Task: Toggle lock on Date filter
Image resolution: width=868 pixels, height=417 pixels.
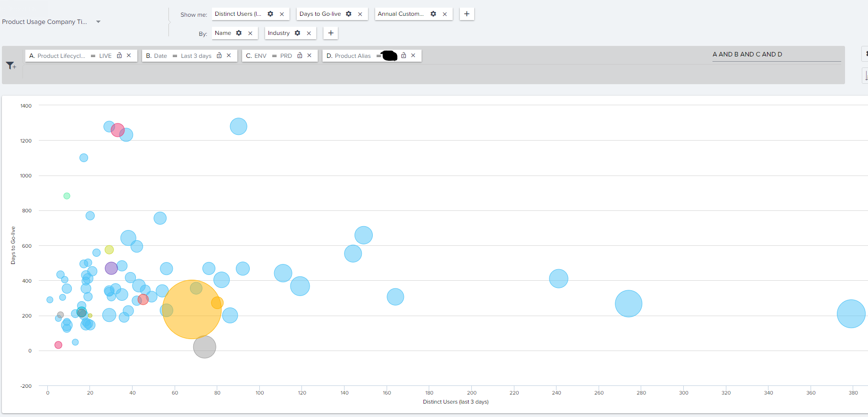Action: 219,55
